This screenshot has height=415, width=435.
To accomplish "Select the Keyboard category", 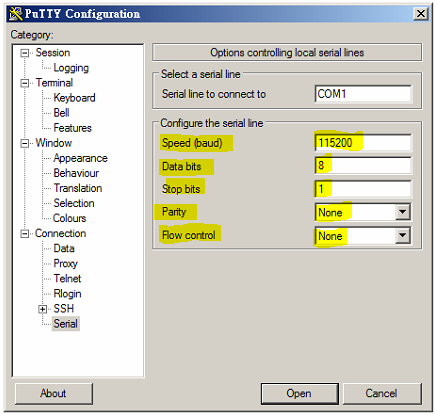I will [74, 98].
